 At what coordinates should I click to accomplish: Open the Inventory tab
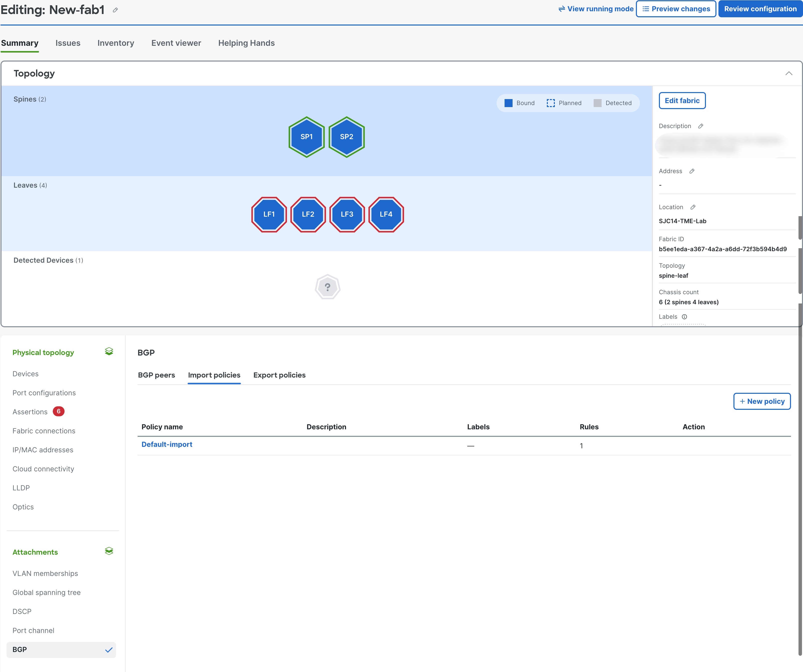coord(116,43)
